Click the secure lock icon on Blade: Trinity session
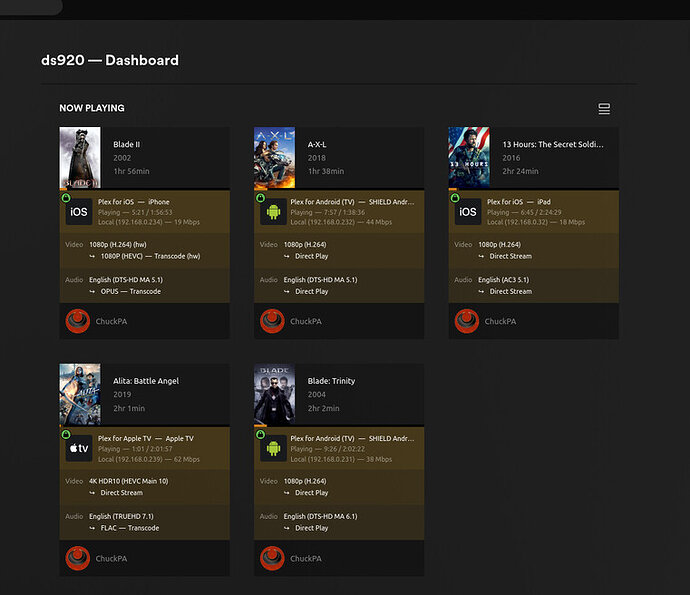The height and width of the screenshot is (595, 690). tap(261, 434)
